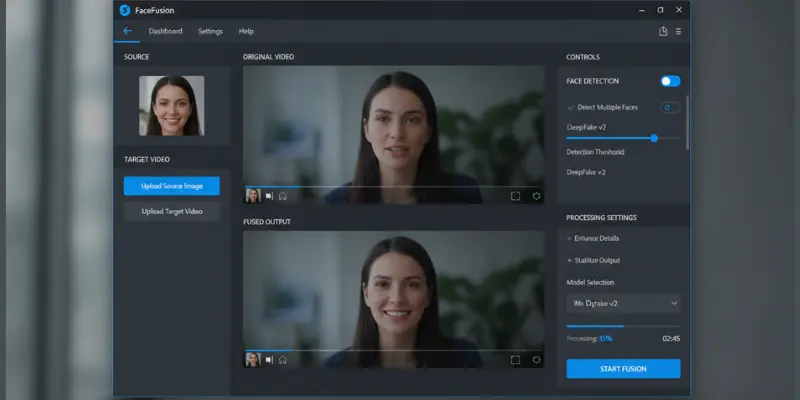This screenshot has width=800, height=400.
Task: Click fullscreen icon in Original Video
Action: pos(515,196)
